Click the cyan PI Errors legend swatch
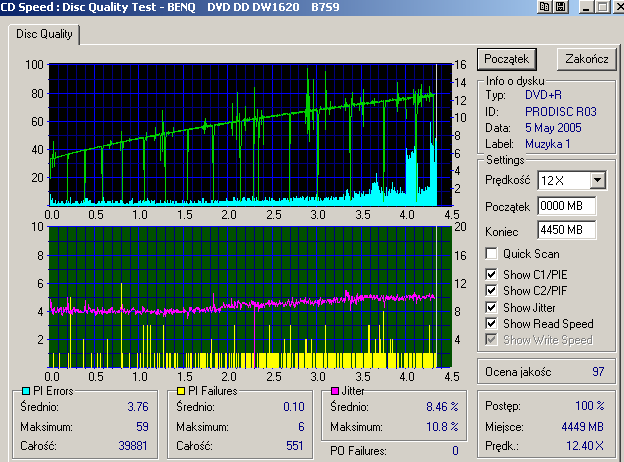Viewport: 624px width, 462px height. click(x=26, y=391)
